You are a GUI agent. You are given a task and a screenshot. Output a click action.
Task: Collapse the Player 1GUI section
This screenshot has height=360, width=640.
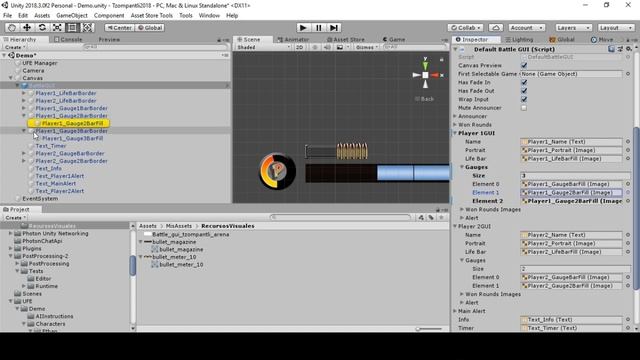tap(455, 133)
